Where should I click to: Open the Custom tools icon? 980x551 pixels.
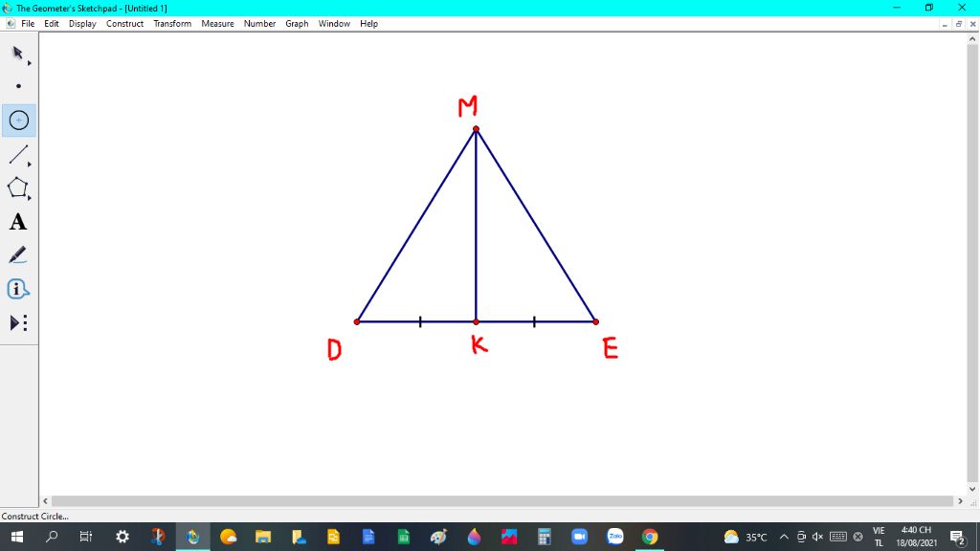pos(18,323)
